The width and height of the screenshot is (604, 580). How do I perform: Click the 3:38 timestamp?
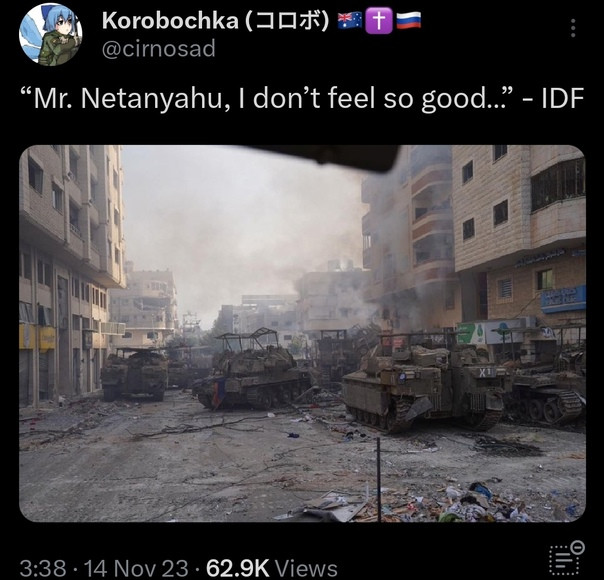[x=43, y=568]
